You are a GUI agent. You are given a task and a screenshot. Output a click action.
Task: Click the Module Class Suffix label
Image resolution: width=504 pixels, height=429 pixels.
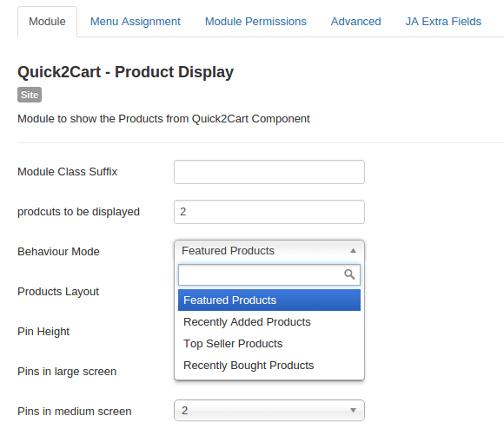point(67,172)
